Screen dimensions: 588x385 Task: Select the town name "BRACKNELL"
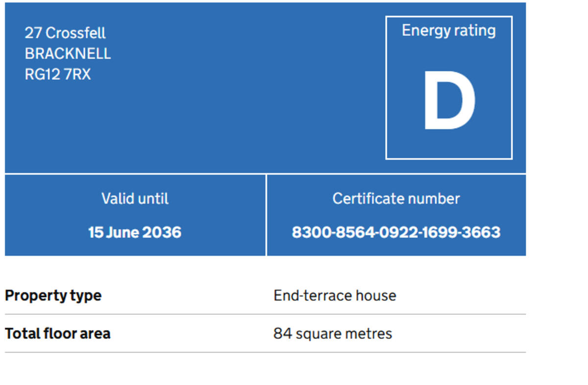click(x=68, y=53)
